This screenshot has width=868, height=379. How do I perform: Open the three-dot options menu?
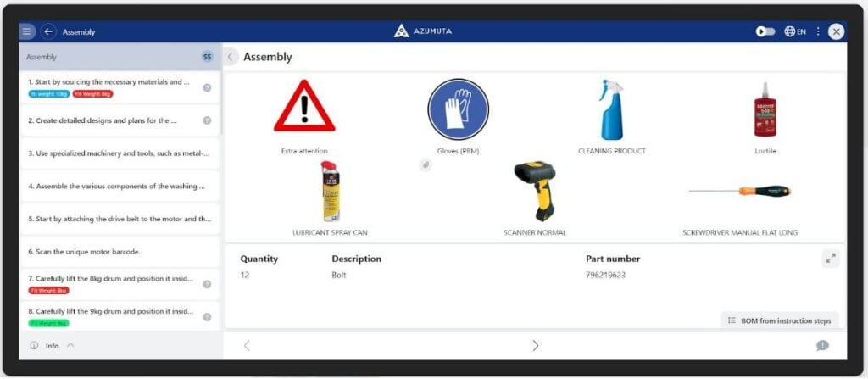[x=818, y=31]
